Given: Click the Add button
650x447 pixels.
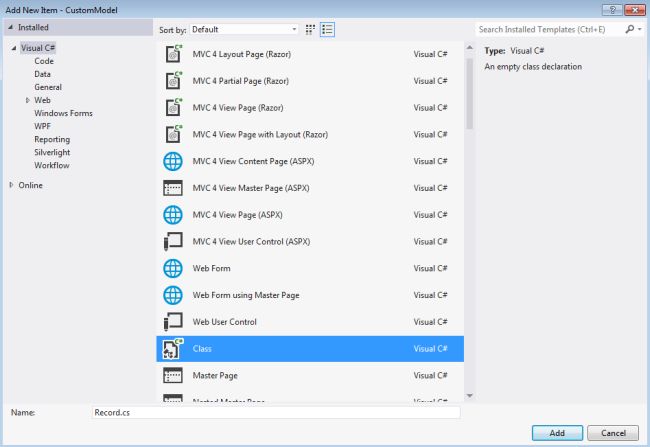Looking at the screenshot, I should 557,433.
